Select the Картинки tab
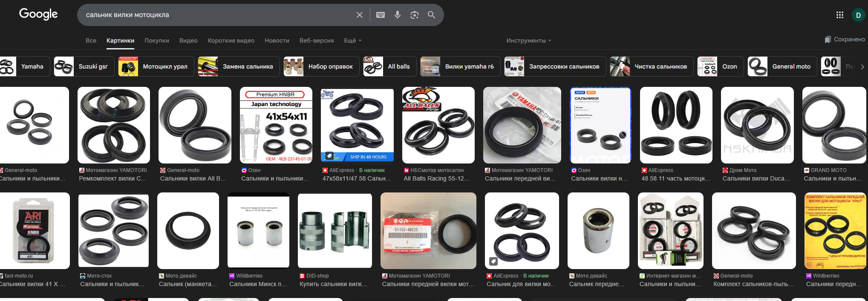This screenshot has height=301, width=868. click(x=120, y=40)
